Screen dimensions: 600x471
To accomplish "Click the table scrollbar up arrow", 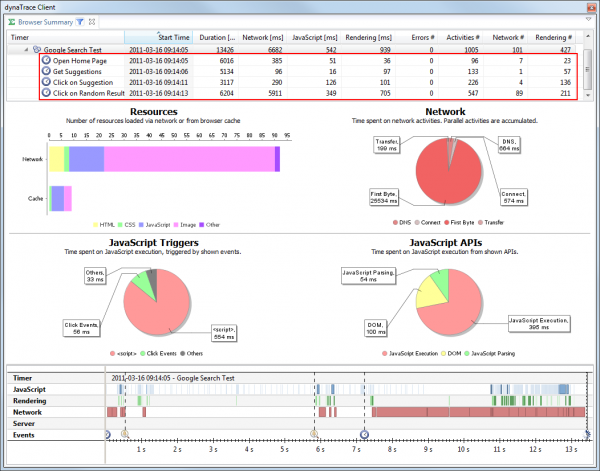I will pos(588,36).
